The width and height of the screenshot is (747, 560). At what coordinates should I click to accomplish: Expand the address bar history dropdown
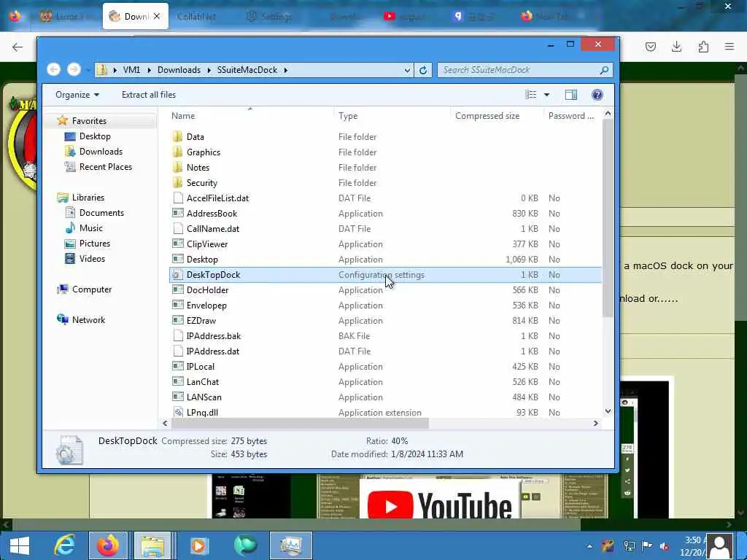(x=407, y=70)
